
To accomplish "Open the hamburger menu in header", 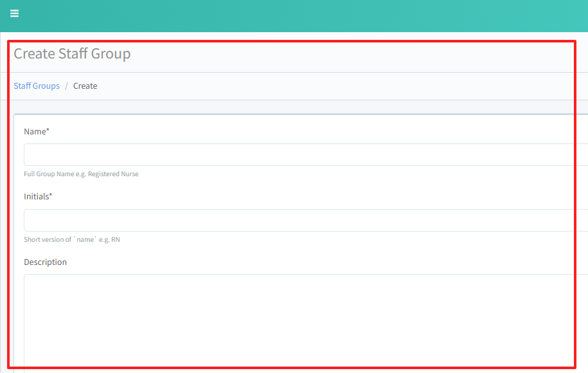I will click(x=14, y=14).
